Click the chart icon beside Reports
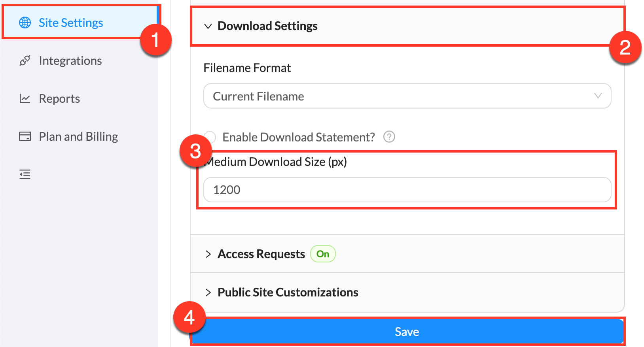The height and width of the screenshot is (347, 644). (25, 98)
